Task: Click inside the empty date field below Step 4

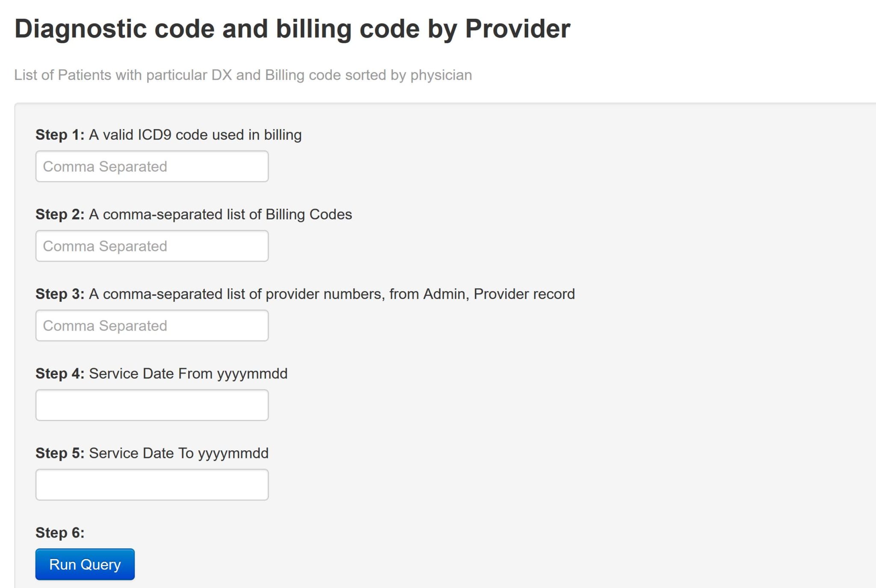Action: [x=152, y=404]
